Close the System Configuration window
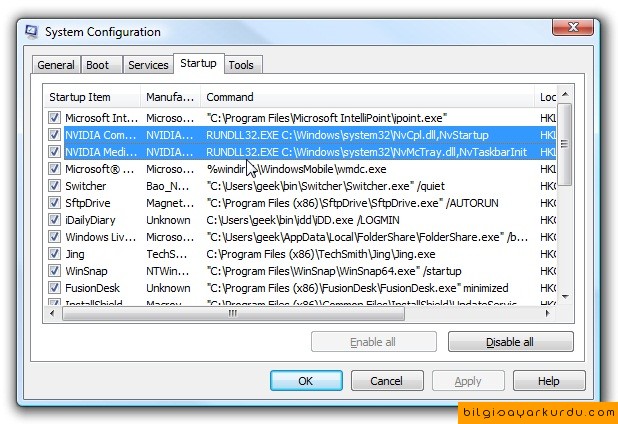This screenshot has height=424, width=618. 573,27
